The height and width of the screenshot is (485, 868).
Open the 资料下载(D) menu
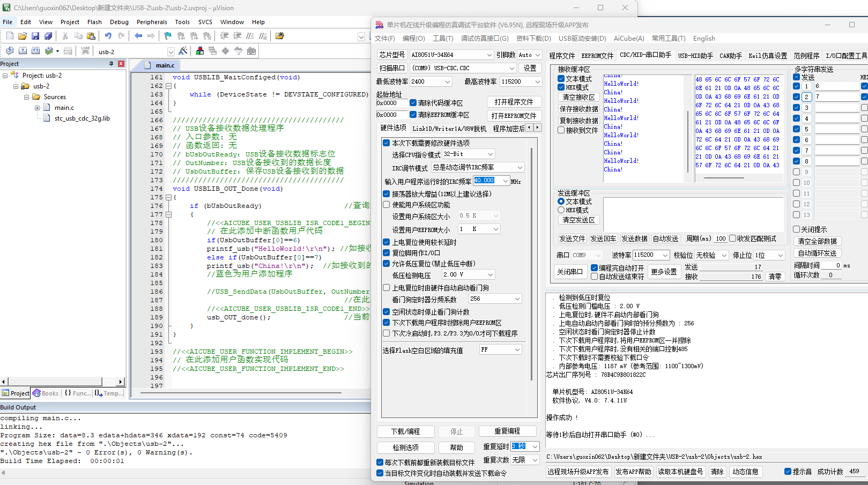click(x=533, y=39)
